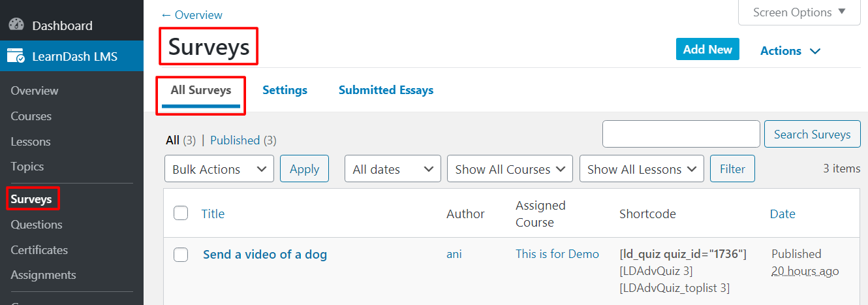Click the Add New button

pos(707,49)
